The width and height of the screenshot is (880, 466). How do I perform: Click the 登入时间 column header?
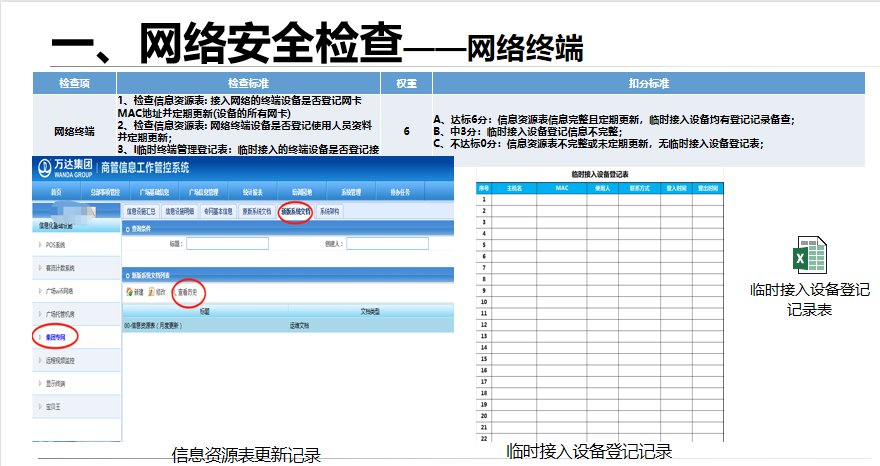pos(676,188)
